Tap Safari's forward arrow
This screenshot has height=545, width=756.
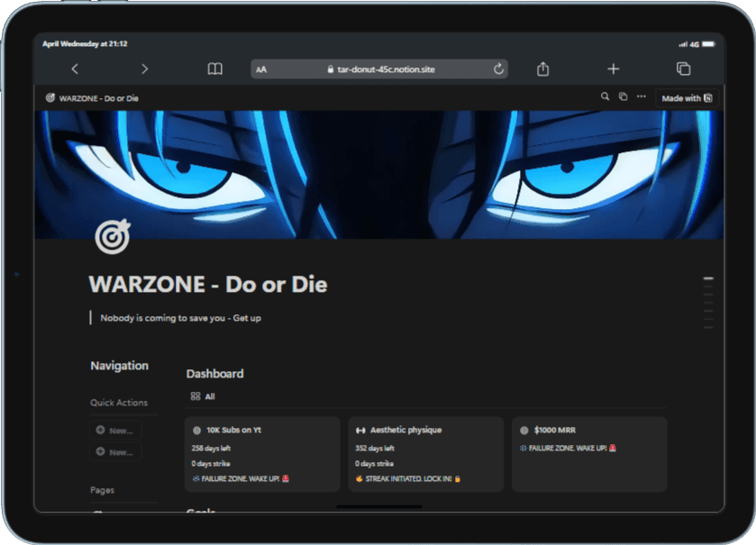tap(144, 68)
